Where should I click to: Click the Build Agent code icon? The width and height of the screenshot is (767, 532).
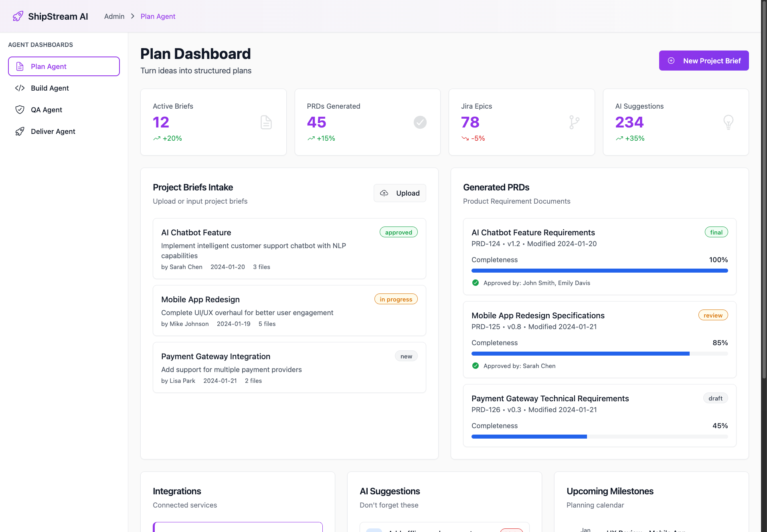[20, 88]
